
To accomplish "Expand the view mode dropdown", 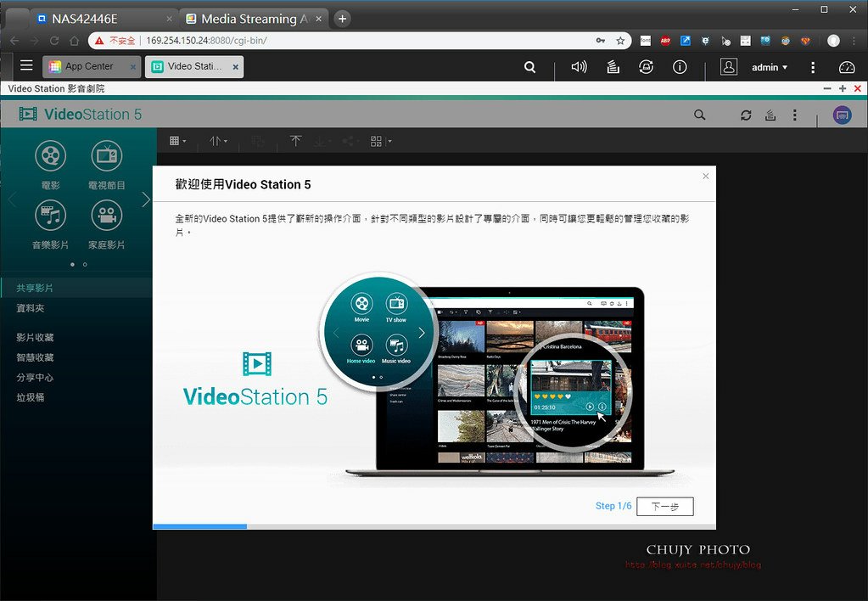I will (x=177, y=141).
